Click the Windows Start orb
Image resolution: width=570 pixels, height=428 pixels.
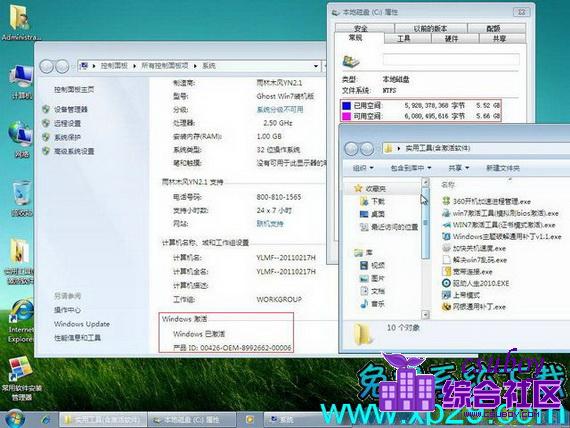point(15,418)
